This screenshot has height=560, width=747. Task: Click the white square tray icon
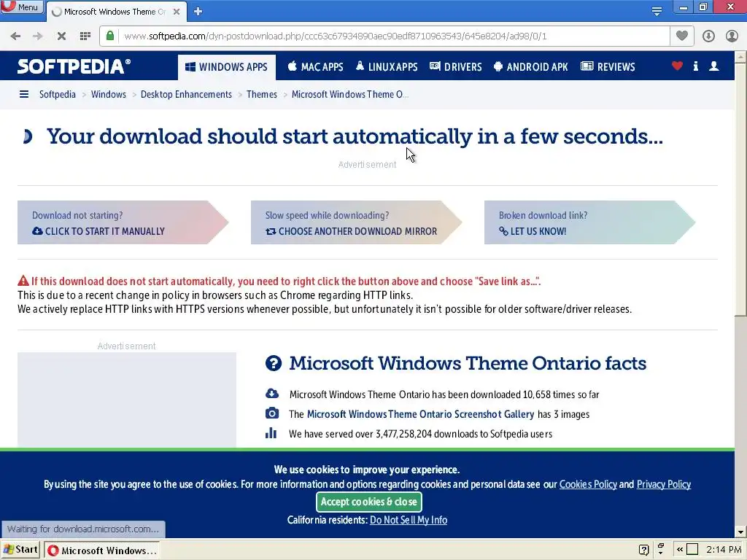(692, 550)
